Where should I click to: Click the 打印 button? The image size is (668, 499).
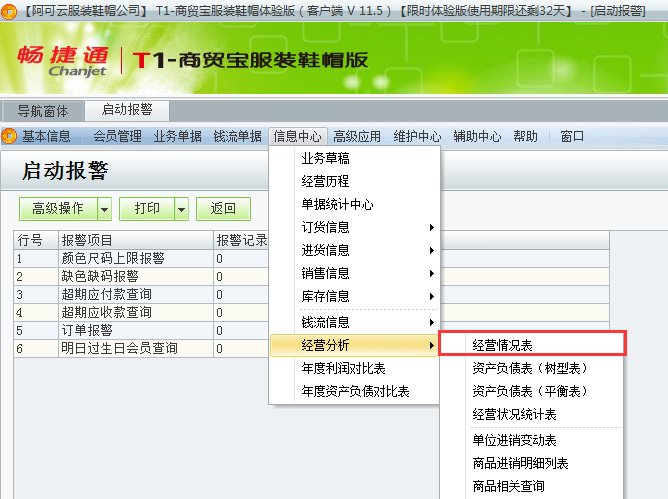[147, 209]
